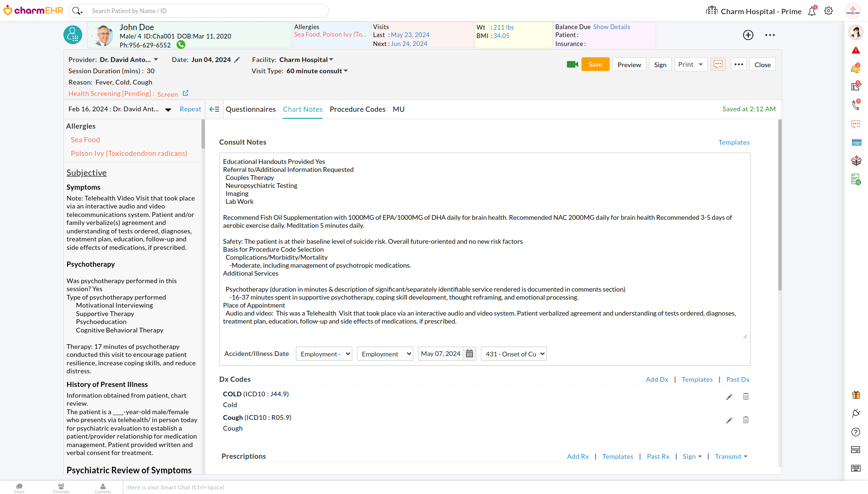Open the Questionnaires tab
Screen dimensions: 868x494
tap(250, 109)
